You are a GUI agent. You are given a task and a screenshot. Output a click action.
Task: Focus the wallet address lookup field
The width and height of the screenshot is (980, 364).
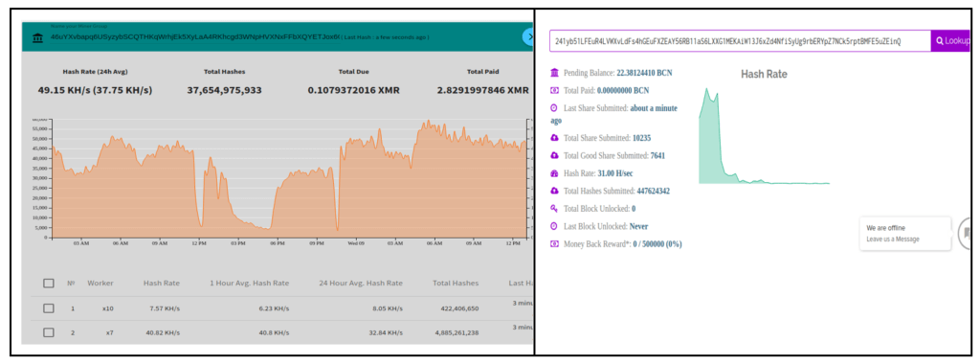(740, 40)
